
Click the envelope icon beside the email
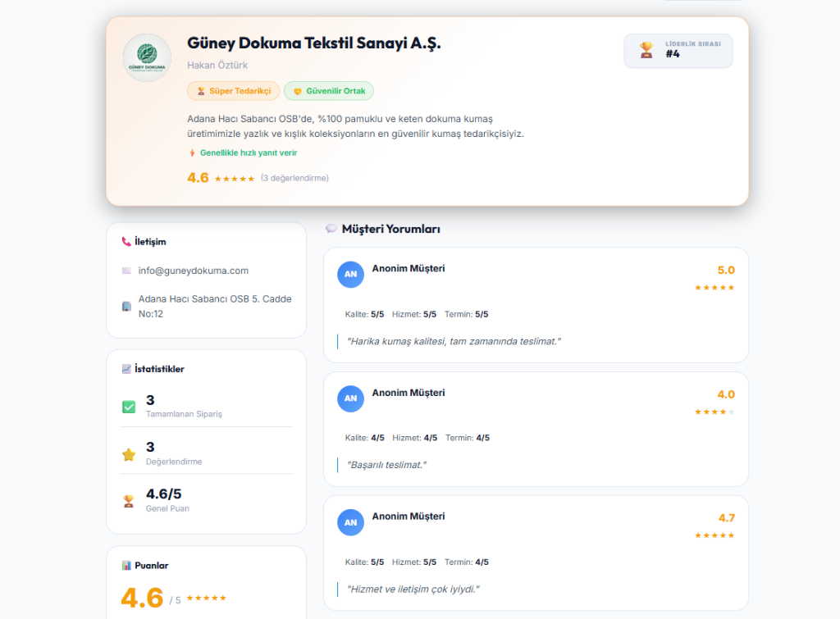[x=126, y=271]
